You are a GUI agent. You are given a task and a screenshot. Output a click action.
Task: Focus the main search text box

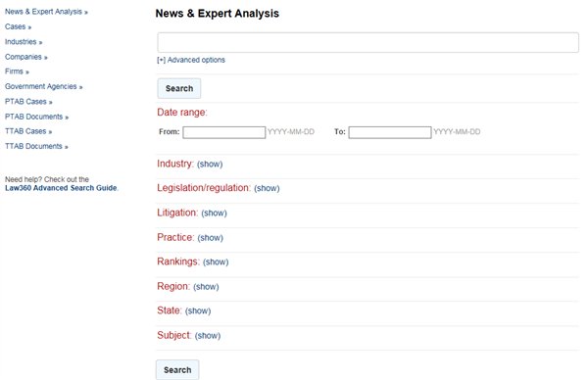pos(367,42)
